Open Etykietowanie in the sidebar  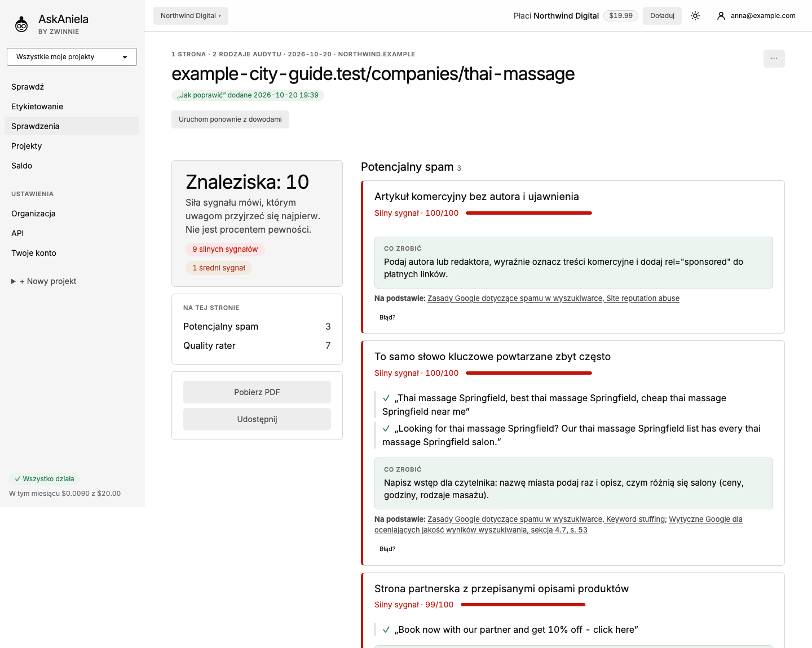[x=72, y=106]
